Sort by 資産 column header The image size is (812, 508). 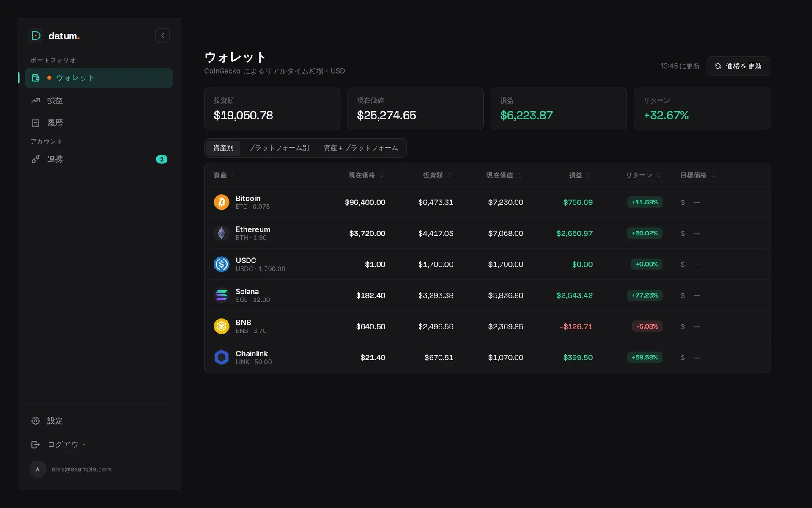point(224,175)
